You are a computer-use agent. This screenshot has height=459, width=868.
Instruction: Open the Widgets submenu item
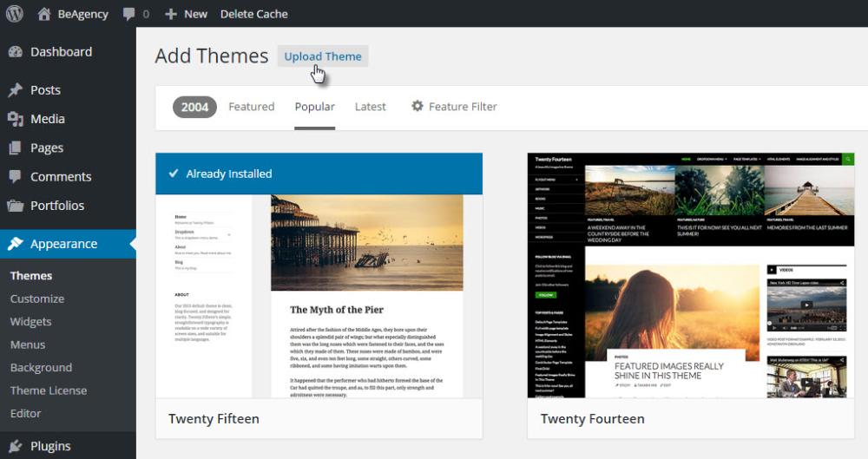30,322
